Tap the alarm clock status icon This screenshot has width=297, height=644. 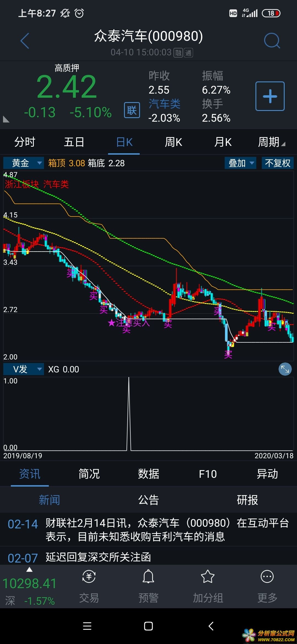click(79, 13)
